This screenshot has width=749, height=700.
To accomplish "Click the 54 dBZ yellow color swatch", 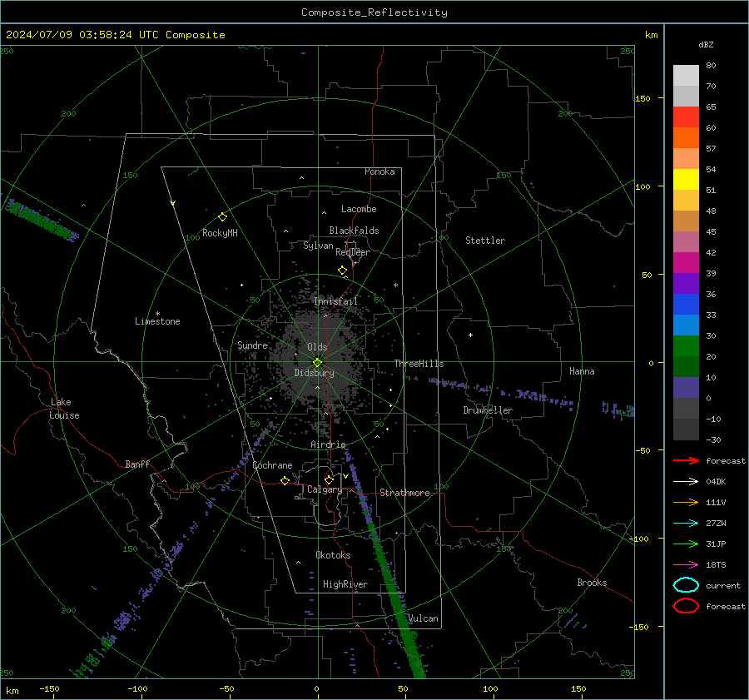I will (x=686, y=179).
